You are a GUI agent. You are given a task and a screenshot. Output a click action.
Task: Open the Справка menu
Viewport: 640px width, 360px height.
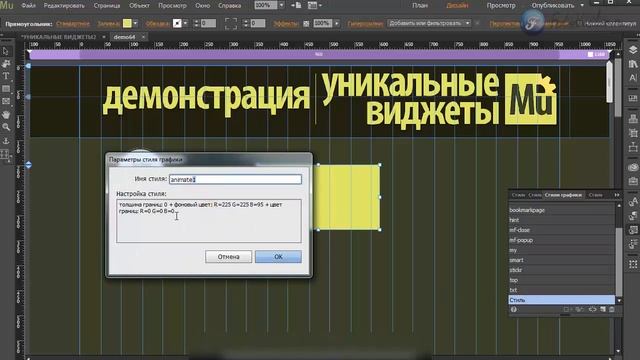pos(229,6)
